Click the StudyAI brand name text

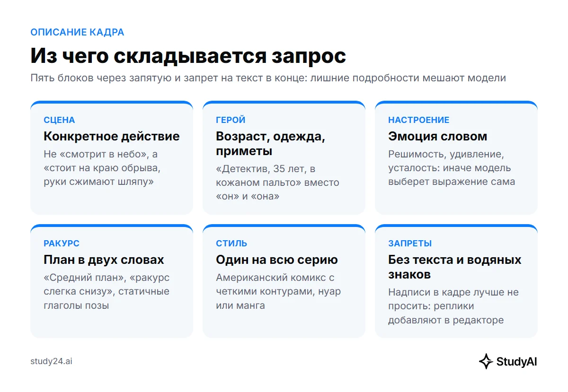click(517, 362)
